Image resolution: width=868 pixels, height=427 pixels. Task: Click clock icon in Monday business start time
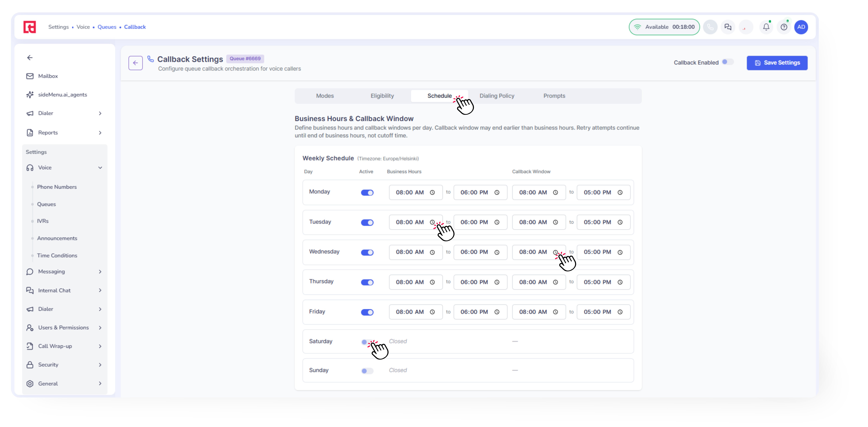(x=432, y=193)
